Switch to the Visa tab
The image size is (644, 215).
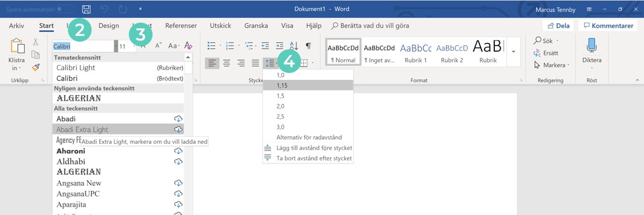tap(287, 25)
